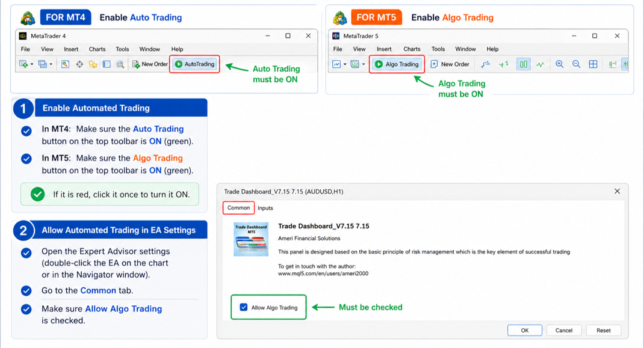Maximize the MetaTrader 5 window
Screen dimensions: 644x348
pos(594,35)
